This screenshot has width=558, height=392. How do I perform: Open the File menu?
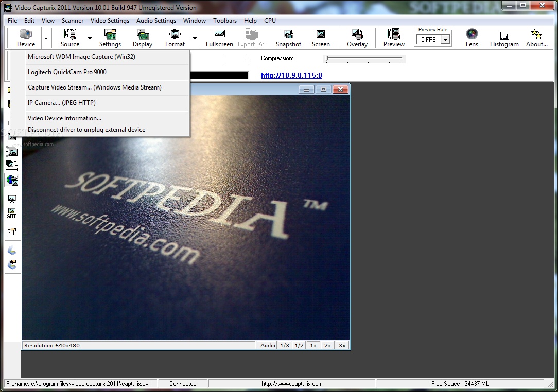coord(12,20)
